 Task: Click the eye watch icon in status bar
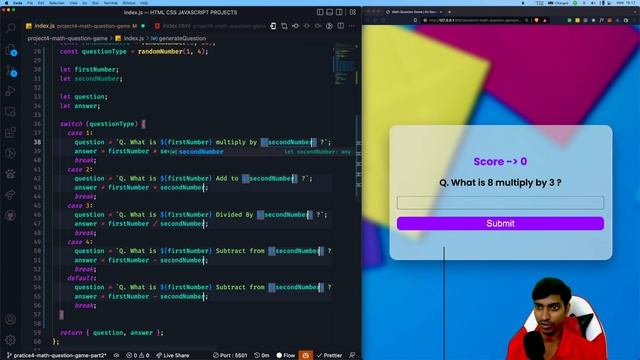(x=116, y=356)
